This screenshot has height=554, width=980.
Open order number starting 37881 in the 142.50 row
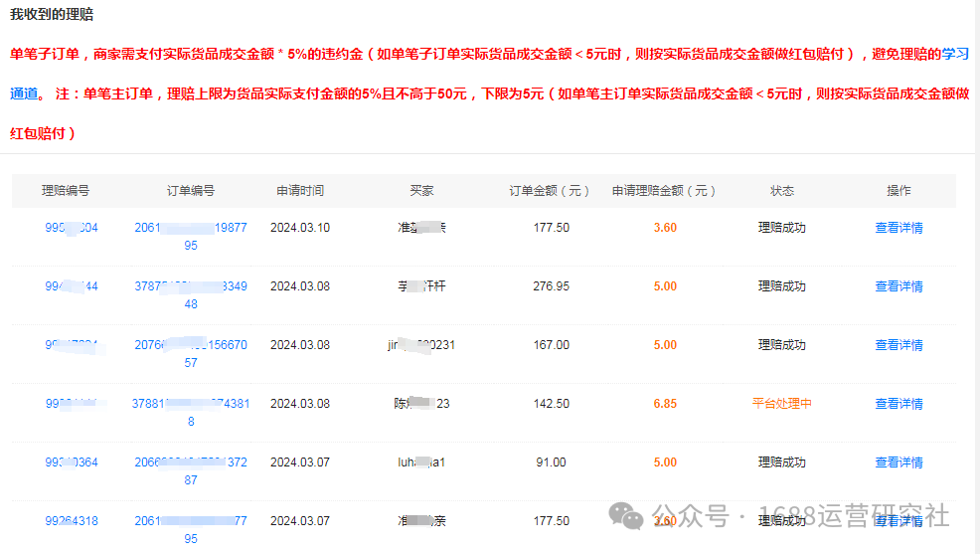point(191,413)
